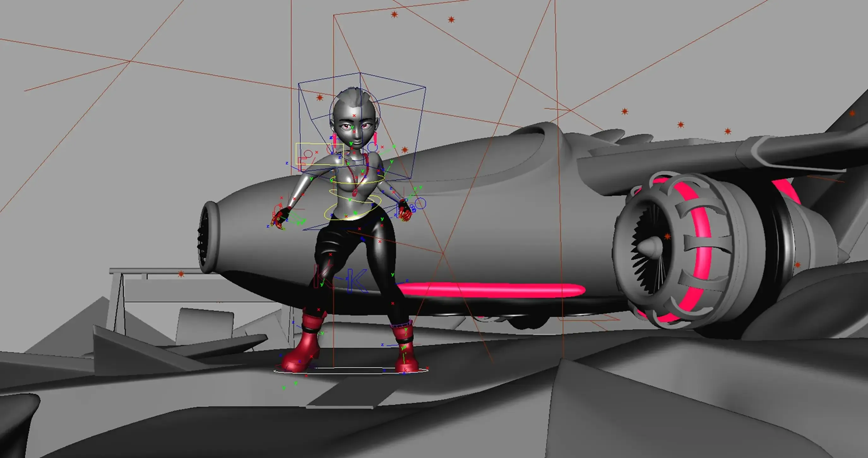The image size is (868, 458).
Task: Pick the light locator at the right edge of the engine
Action: [x=798, y=265]
